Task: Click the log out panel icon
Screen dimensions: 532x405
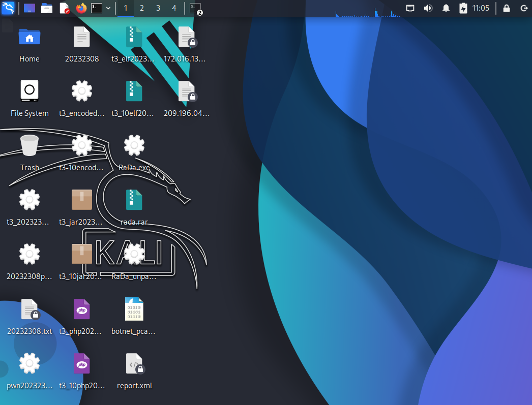Action: [524, 8]
